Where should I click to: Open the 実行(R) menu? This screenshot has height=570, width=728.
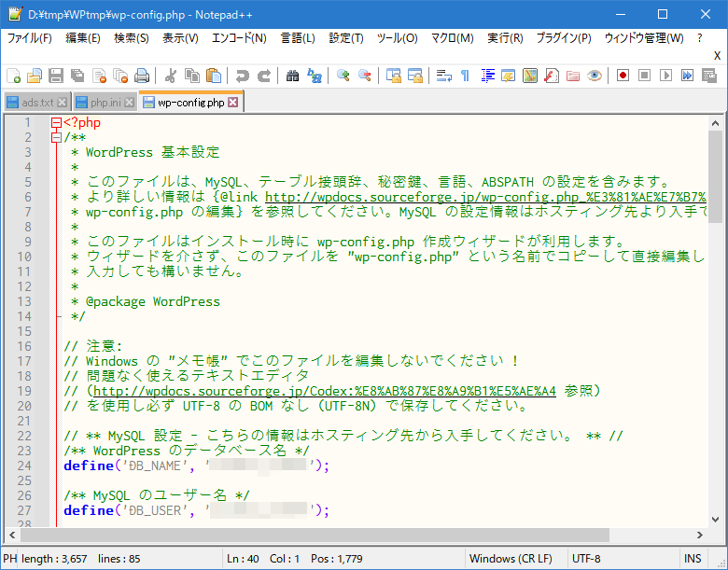505,38
